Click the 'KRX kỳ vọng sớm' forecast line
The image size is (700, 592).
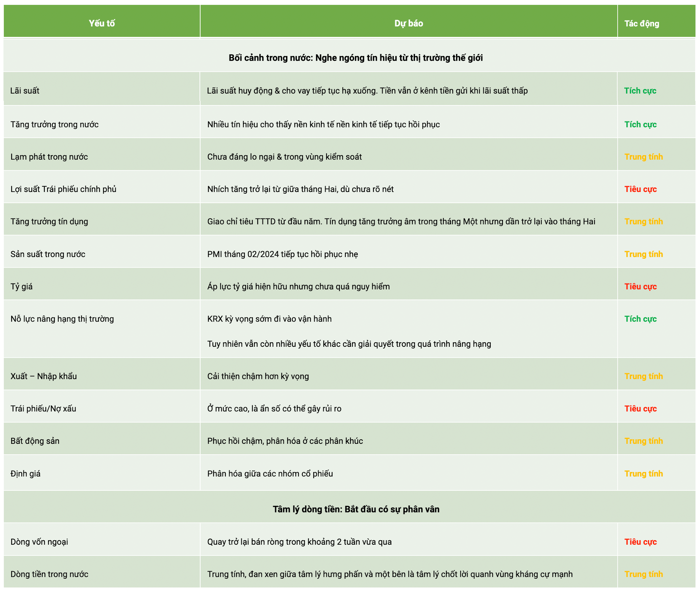[269, 319]
